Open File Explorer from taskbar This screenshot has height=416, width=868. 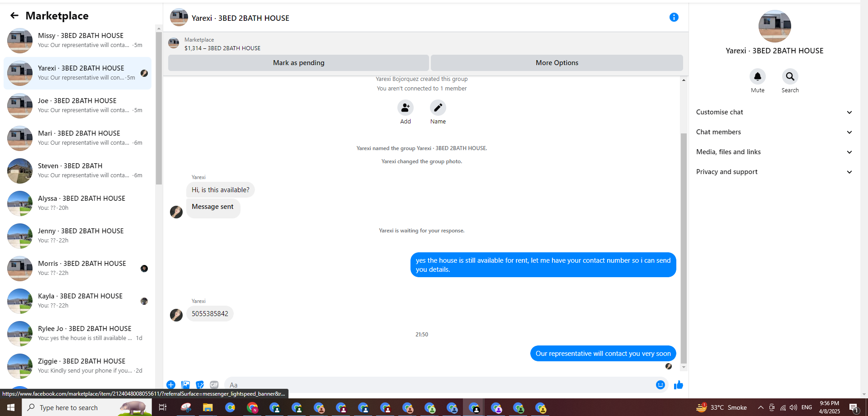point(208,407)
